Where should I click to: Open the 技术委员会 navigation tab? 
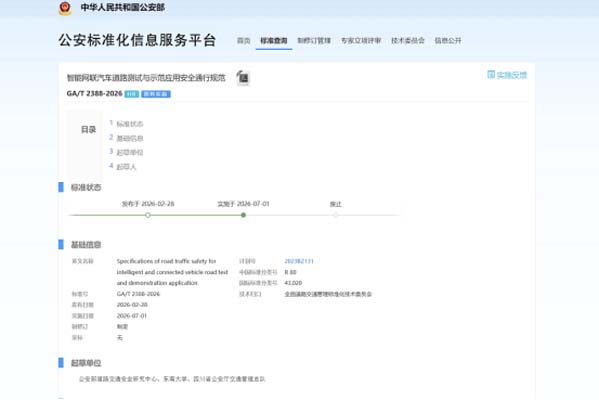408,40
